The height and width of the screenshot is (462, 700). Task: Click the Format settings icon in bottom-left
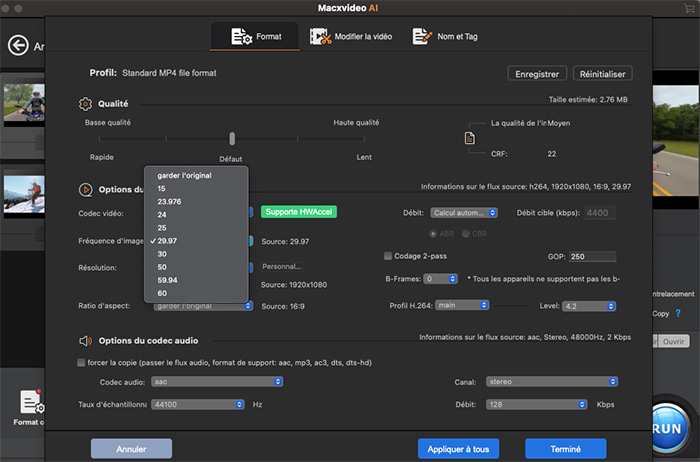click(32, 402)
